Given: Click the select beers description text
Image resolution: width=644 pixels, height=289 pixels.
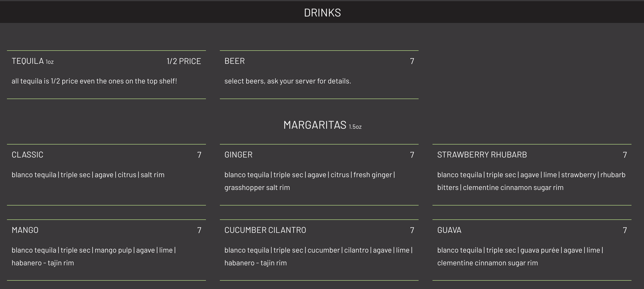Looking at the screenshot, I should click(288, 81).
